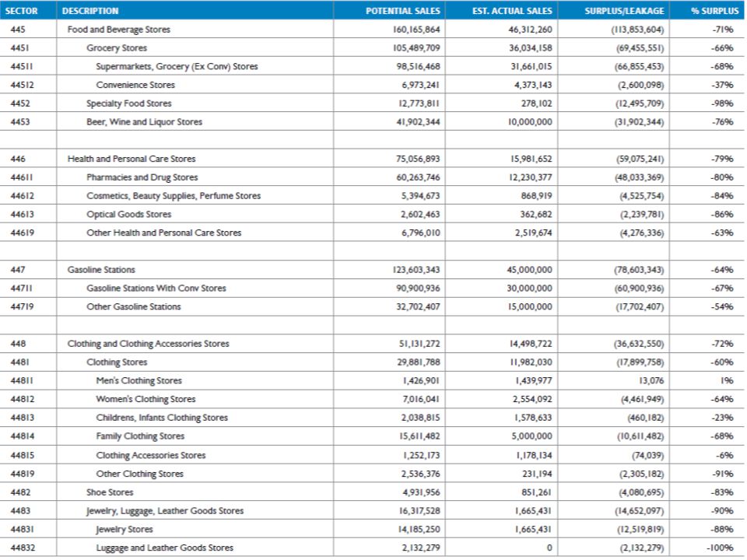Click Health and Personal Care Stores label
Screen dimensions: 747x560
132,159
